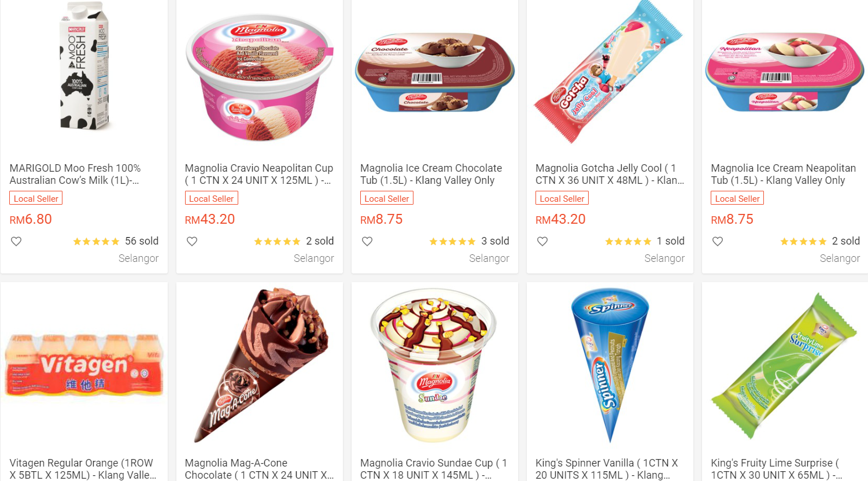The width and height of the screenshot is (868, 481).
Task: Select the RM43.20 price of Cravio Neapolitan Cup
Action: 210,220
